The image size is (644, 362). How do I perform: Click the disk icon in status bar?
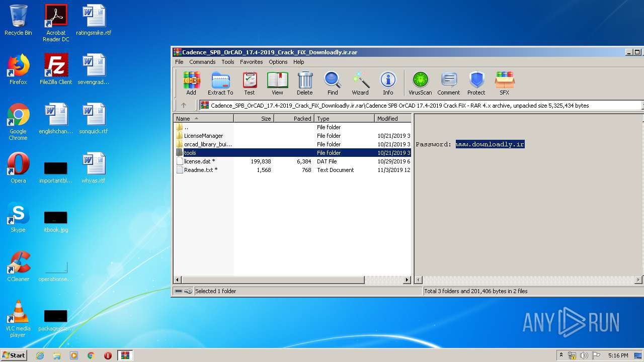(179, 291)
